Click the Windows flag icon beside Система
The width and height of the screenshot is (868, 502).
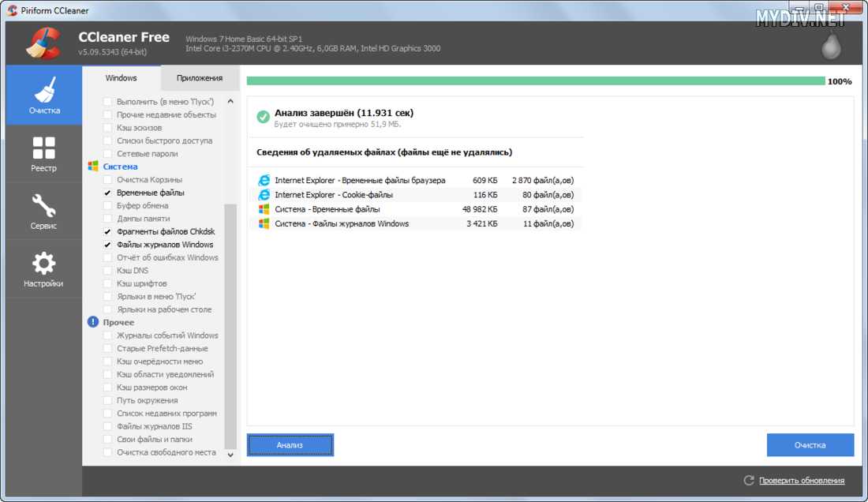pos(93,167)
